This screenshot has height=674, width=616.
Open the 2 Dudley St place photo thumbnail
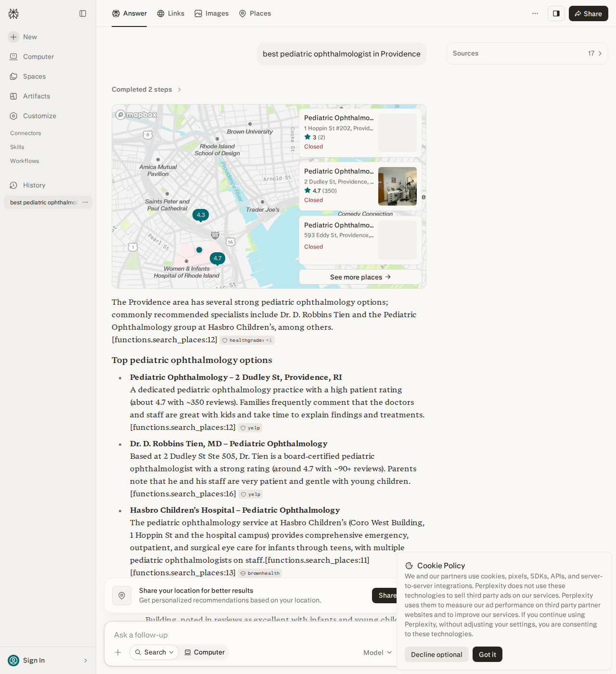point(398,186)
